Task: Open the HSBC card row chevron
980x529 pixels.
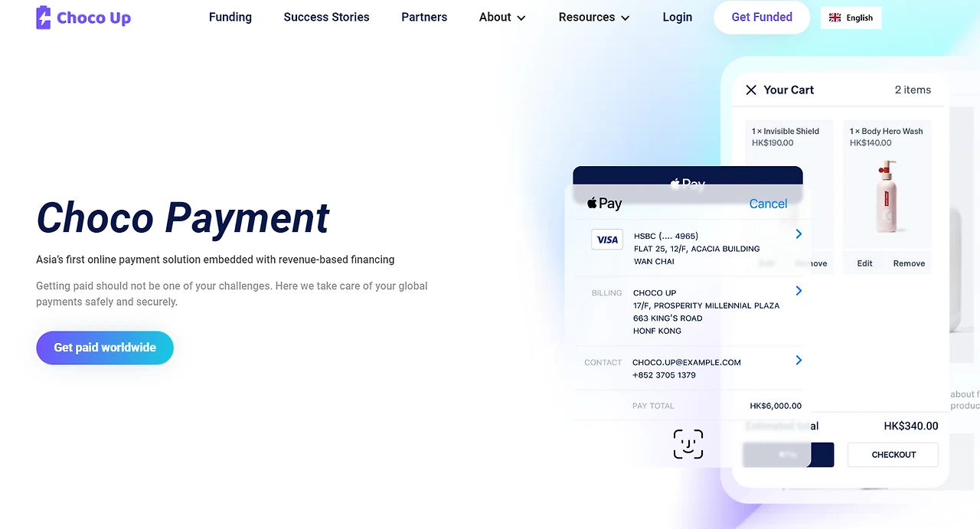Action: pyautogui.click(x=799, y=234)
